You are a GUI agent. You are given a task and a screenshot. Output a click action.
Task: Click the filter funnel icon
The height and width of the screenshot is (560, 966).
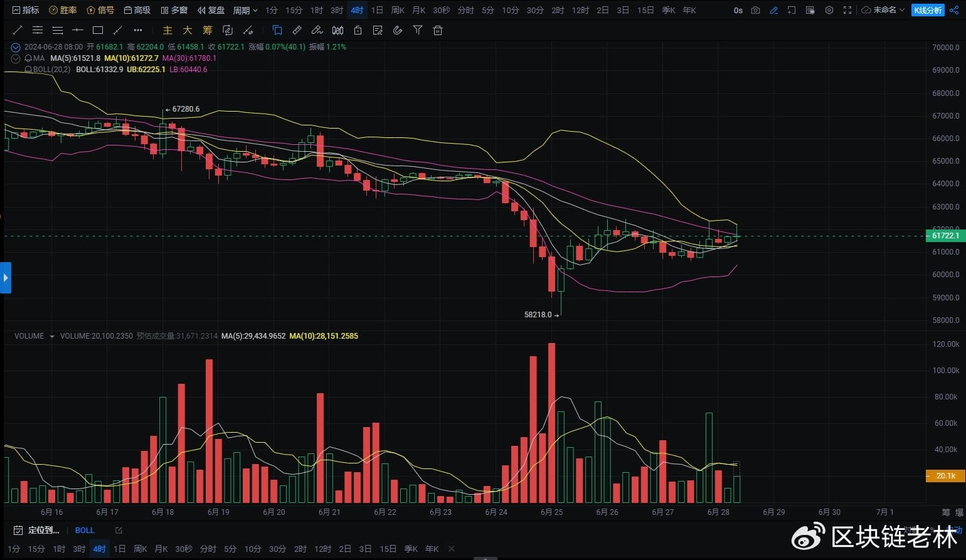tap(418, 30)
